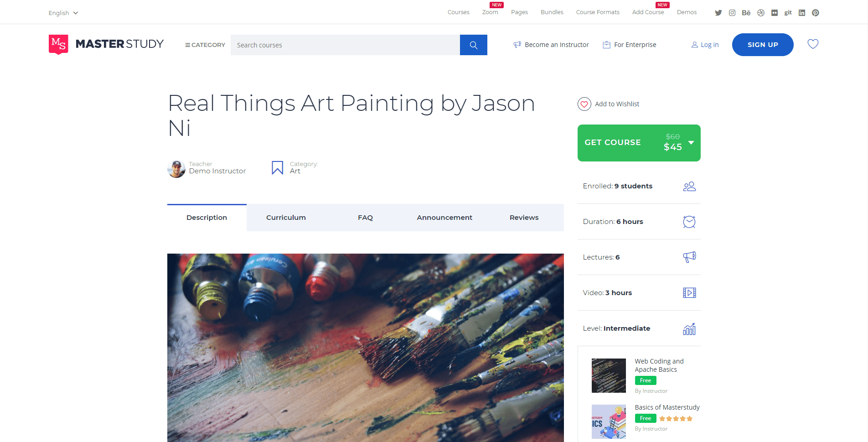Open the LinkedIn social icon
868x442 pixels.
[802, 13]
